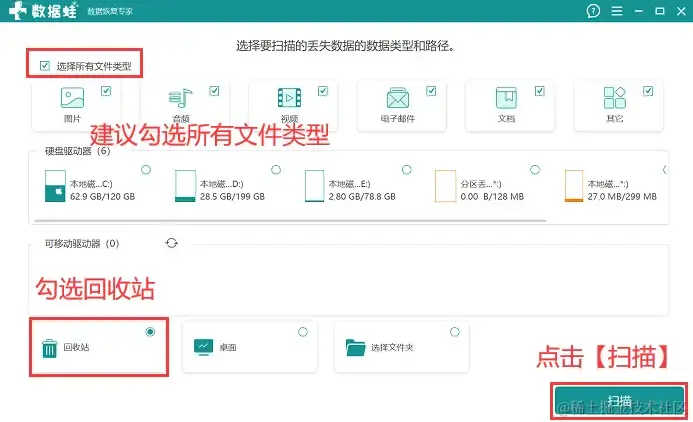This screenshot has width=693, height=422.
Task: Select the C: drive radio button
Action: pos(146,170)
